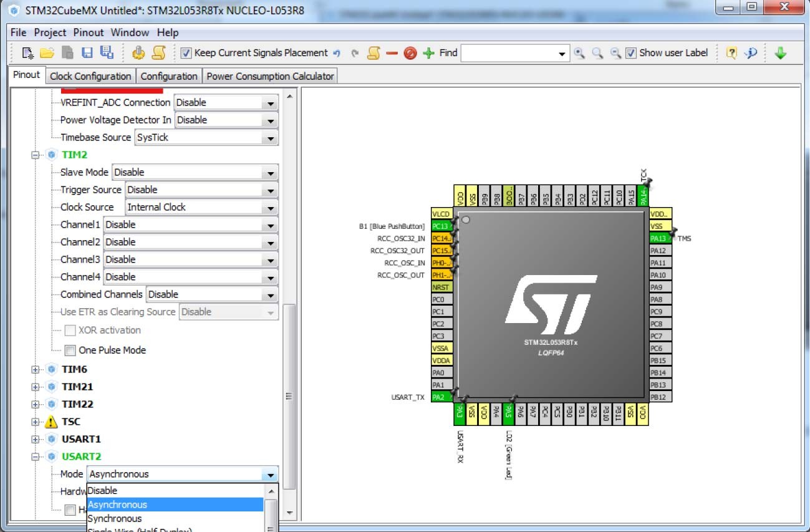Open the Window menu
The image size is (810, 532).
coord(130,32)
